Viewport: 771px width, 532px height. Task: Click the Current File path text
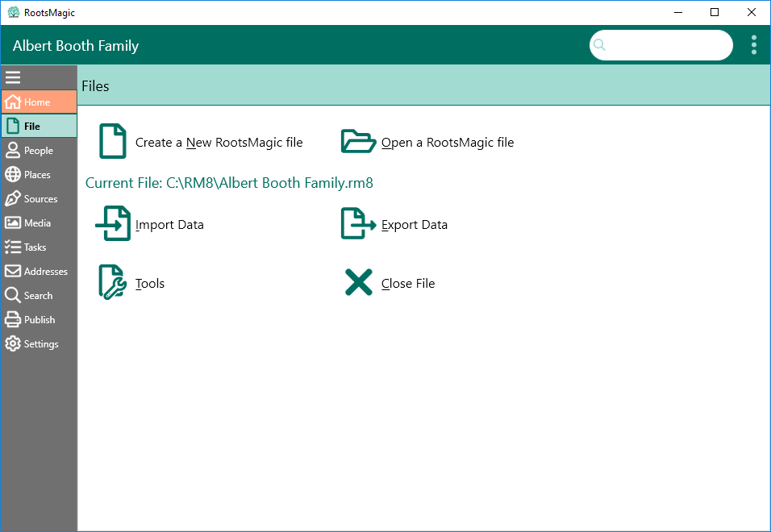pos(229,183)
